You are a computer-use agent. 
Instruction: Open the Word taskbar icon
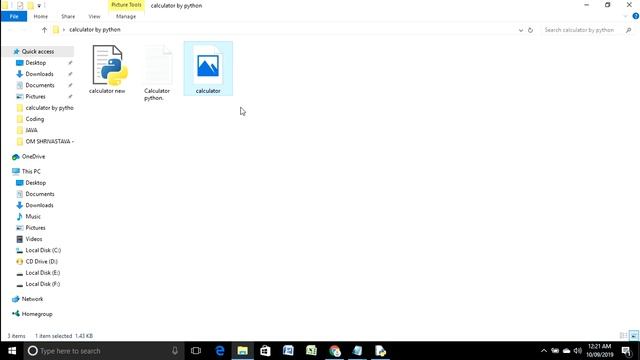click(288, 351)
